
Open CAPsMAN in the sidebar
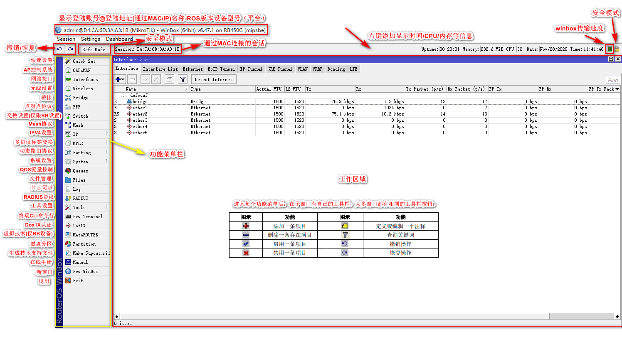coord(87,70)
